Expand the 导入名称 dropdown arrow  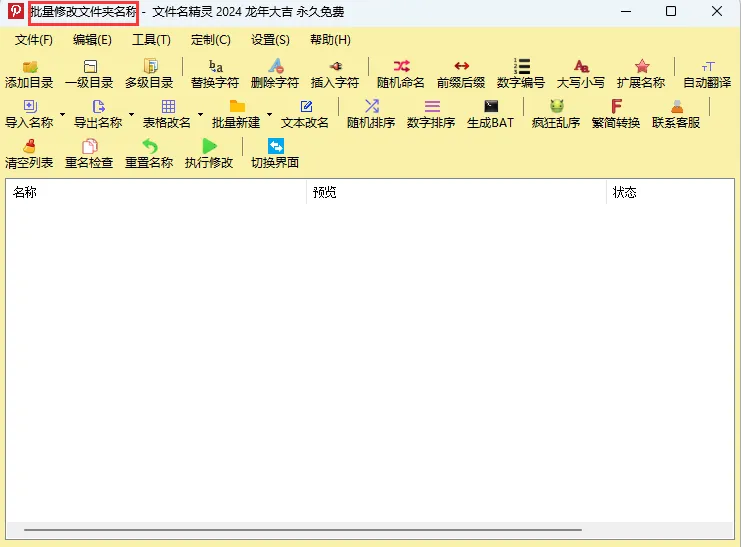[62, 114]
